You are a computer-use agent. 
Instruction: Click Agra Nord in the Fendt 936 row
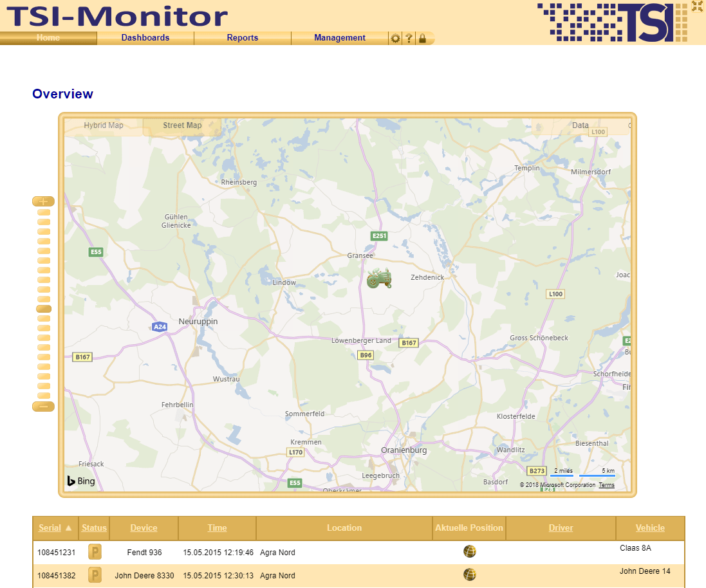tap(277, 553)
